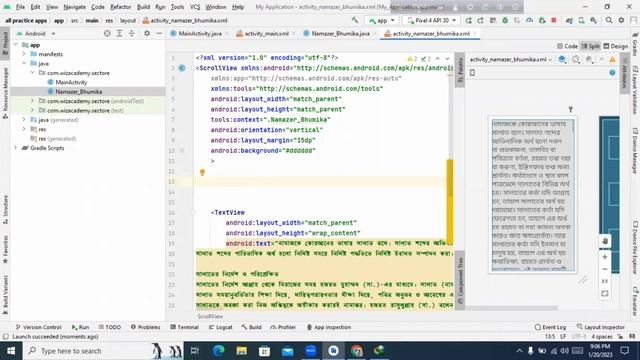Open File Explorer from the taskbar

pyautogui.click(x=241, y=351)
